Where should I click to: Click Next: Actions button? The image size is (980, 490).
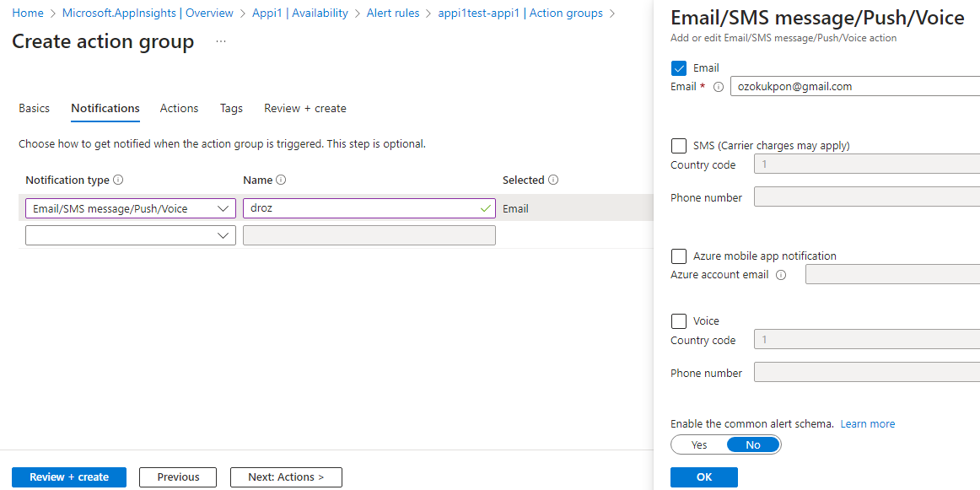[x=286, y=477]
